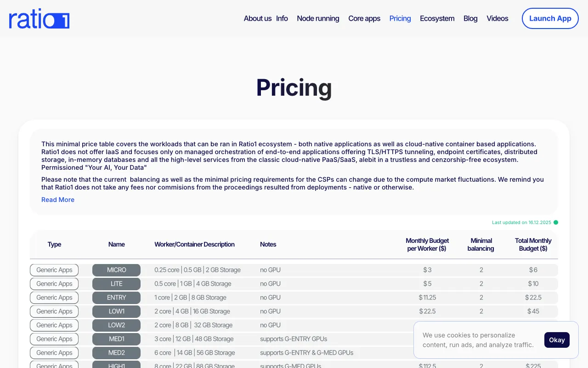Click the Launch App button

pyautogui.click(x=550, y=18)
